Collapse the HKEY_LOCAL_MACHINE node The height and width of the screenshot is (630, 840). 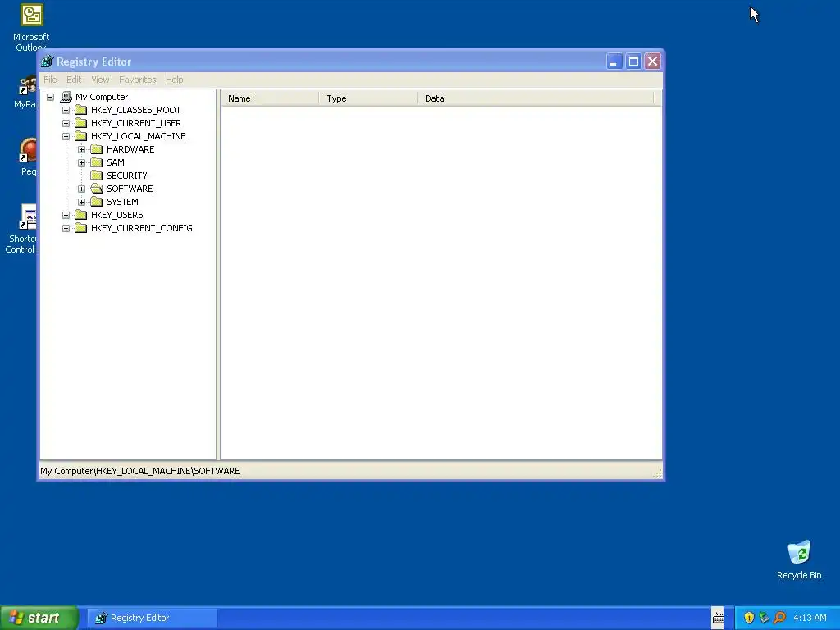(x=66, y=137)
